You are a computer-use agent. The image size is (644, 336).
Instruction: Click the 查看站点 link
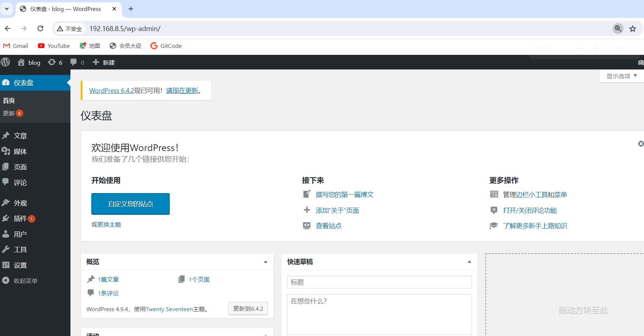[329, 226]
